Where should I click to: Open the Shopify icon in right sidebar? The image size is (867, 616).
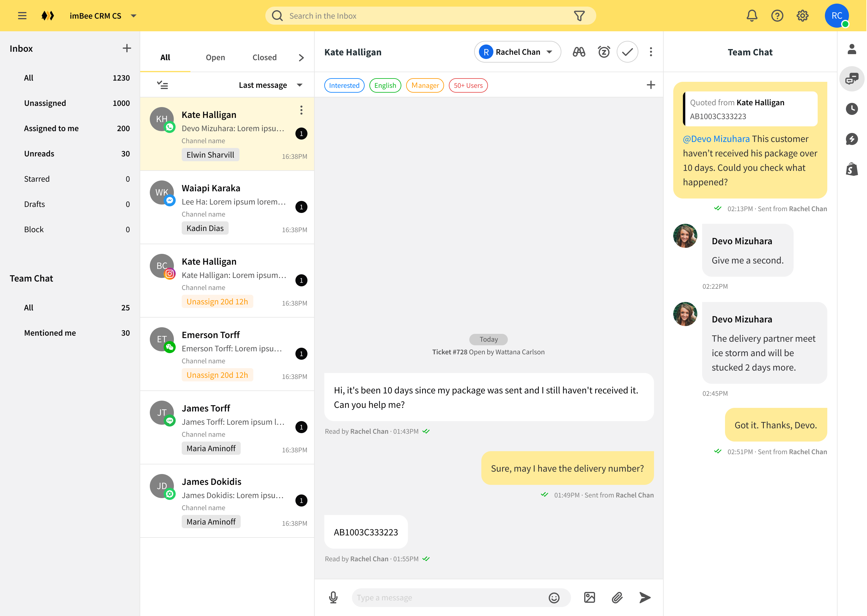pyautogui.click(x=851, y=169)
